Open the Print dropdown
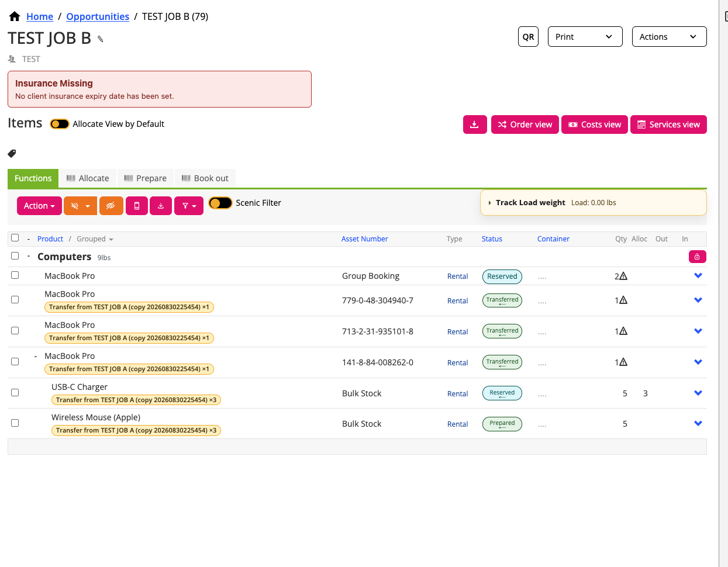 tap(585, 37)
